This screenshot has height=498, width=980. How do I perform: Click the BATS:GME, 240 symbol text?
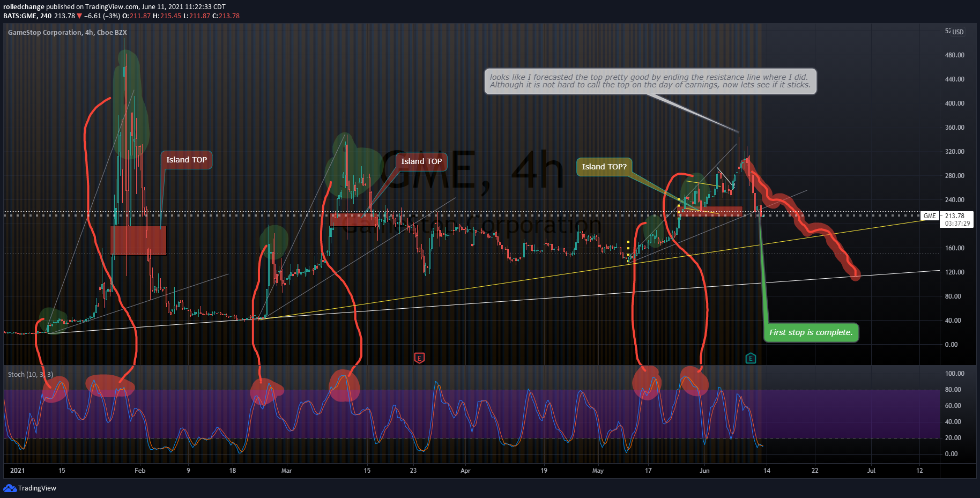click(x=27, y=16)
